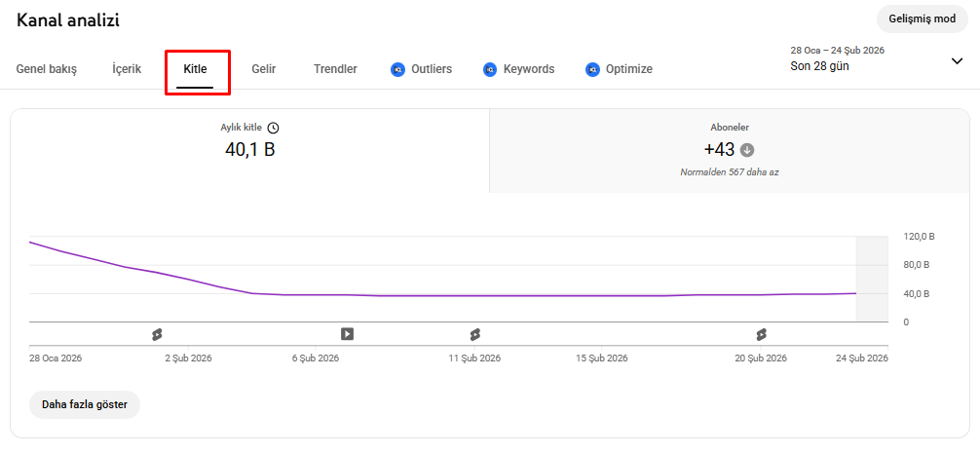Open the video marker near 6 Şub 2026
Screen dimensions: 980x453
347,334
